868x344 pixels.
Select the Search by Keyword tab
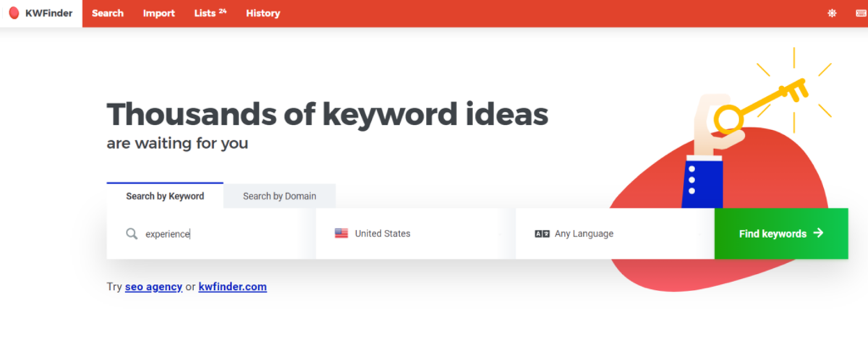pyautogui.click(x=165, y=196)
